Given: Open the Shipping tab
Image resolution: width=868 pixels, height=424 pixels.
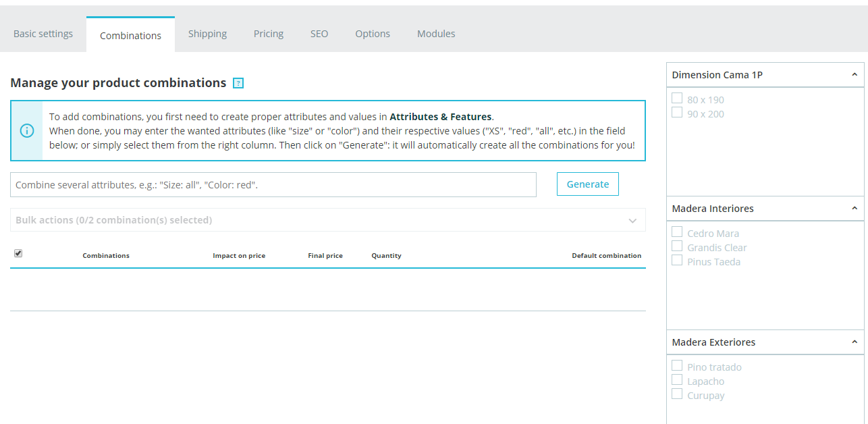Looking at the screenshot, I should [207, 34].
